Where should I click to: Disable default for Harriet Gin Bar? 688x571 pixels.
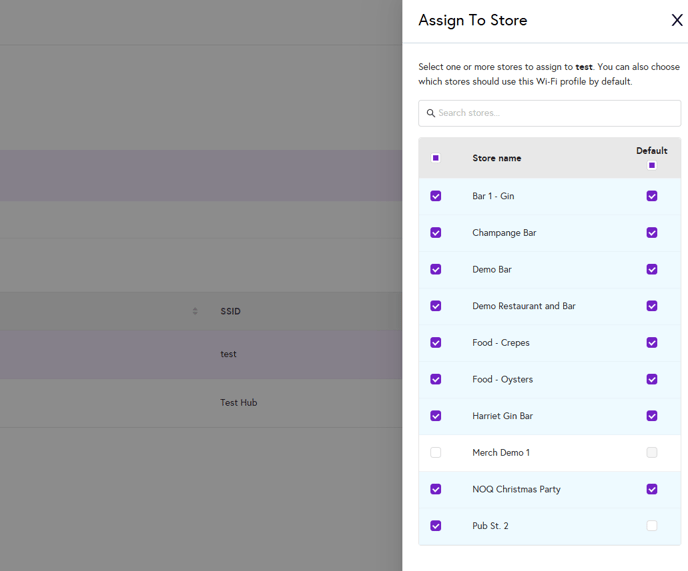pyautogui.click(x=652, y=416)
